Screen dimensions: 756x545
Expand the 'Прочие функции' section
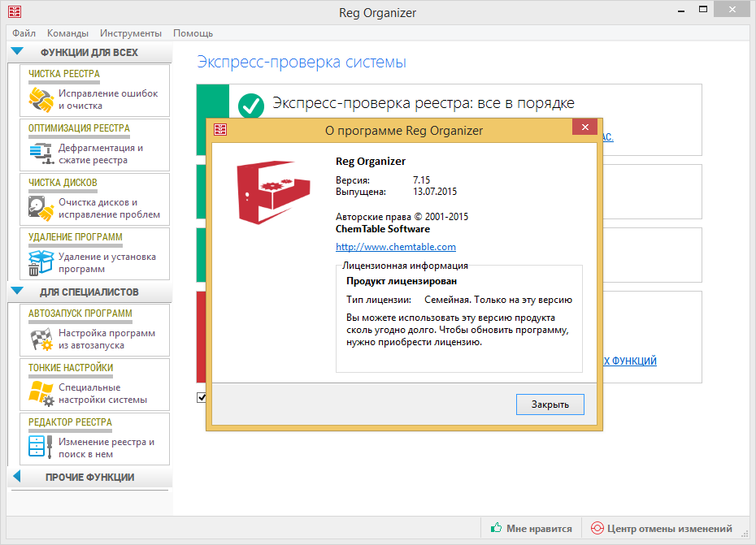pyautogui.click(x=17, y=477)
